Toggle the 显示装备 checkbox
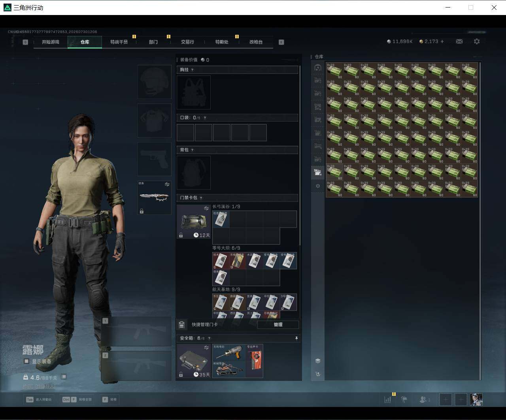 pyautogui.click(x=26, y=361)
